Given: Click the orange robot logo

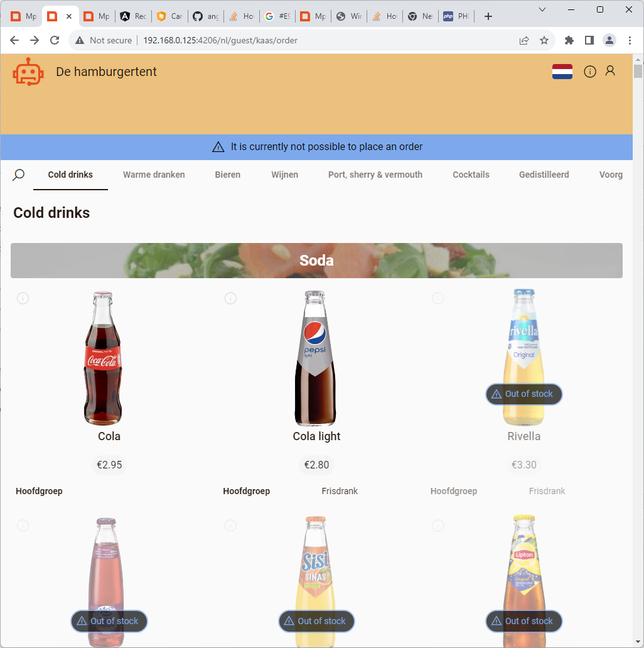Looking at the screenshot, I should [x=28, y=72].
